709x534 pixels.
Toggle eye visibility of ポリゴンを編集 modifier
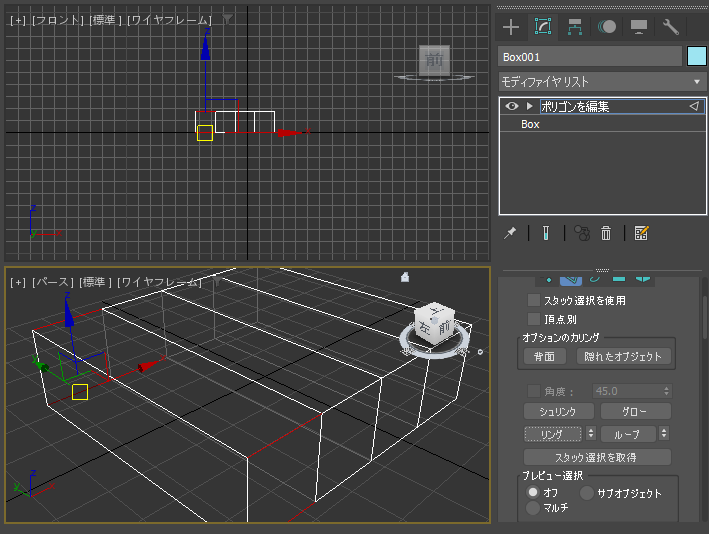pyautogui.click(x=512, y=106)
